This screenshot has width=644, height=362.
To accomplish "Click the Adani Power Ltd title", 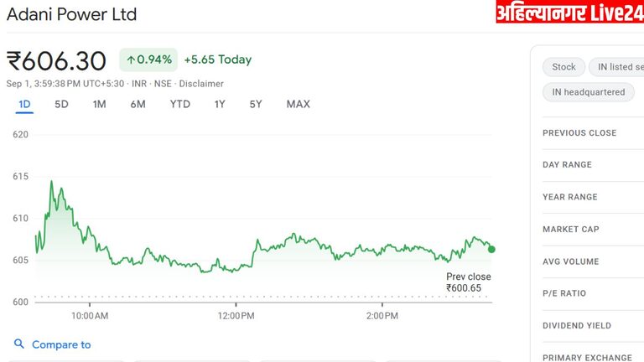I will pyautogui.click(x=71, y=14).
